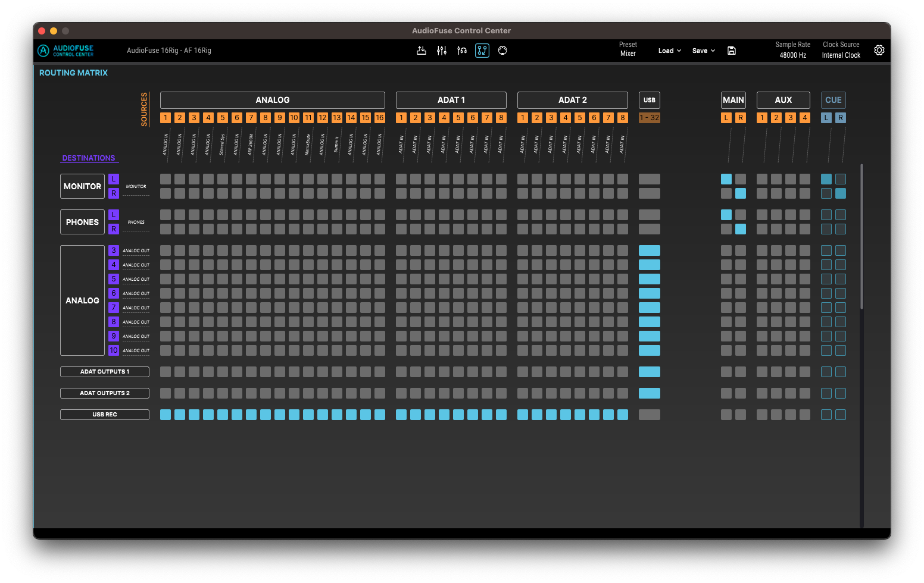
Task: Select the CUE sources header
Action: (x=834, y=100)
